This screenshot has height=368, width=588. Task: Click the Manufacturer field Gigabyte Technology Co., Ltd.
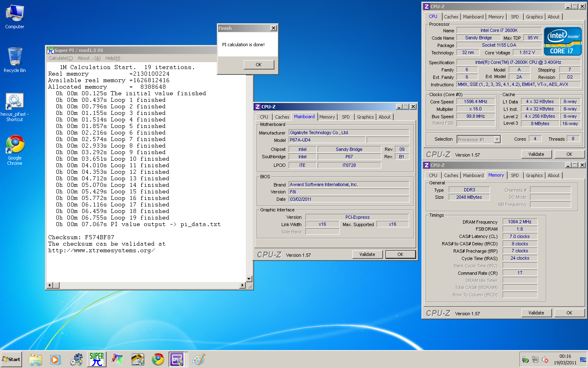click(349, 132)
